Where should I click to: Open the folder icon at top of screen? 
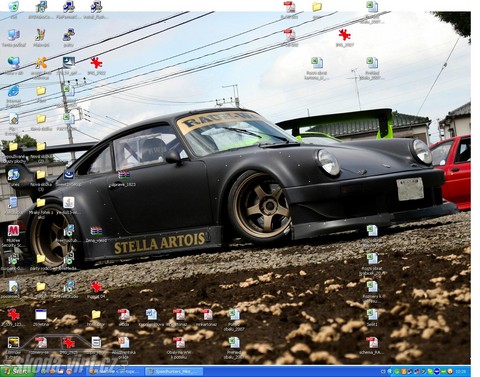click(x=317, y=7)
